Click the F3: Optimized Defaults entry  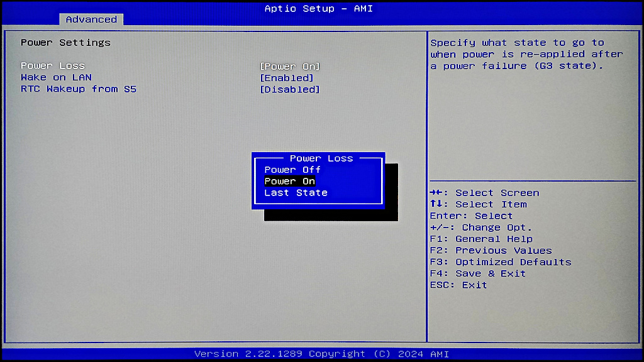(500, 261)
